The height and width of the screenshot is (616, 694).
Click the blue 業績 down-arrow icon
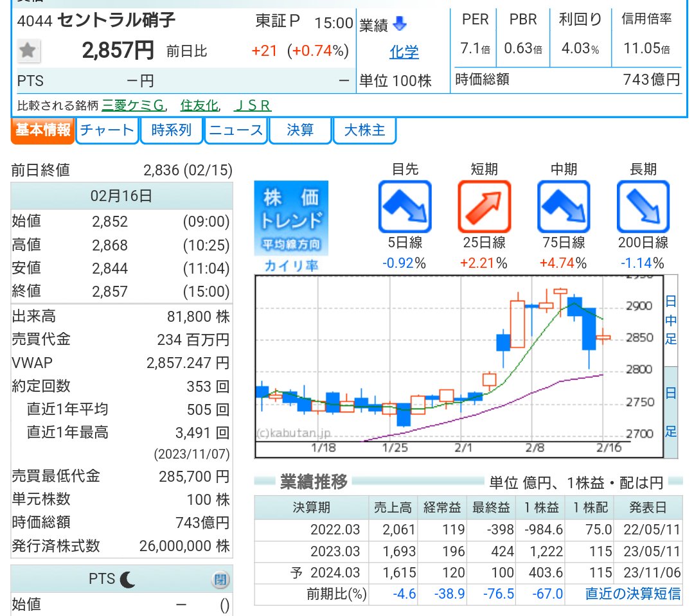click(400, 24)
